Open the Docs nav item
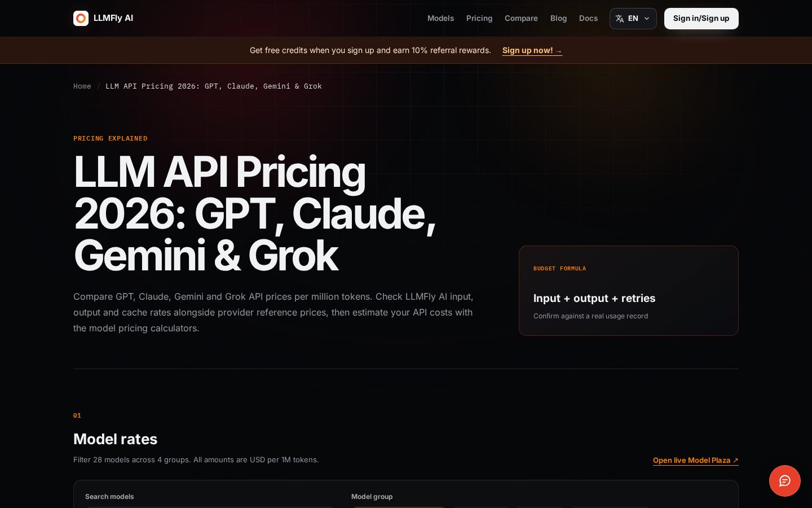812x508 pixels. pos(588,19)
